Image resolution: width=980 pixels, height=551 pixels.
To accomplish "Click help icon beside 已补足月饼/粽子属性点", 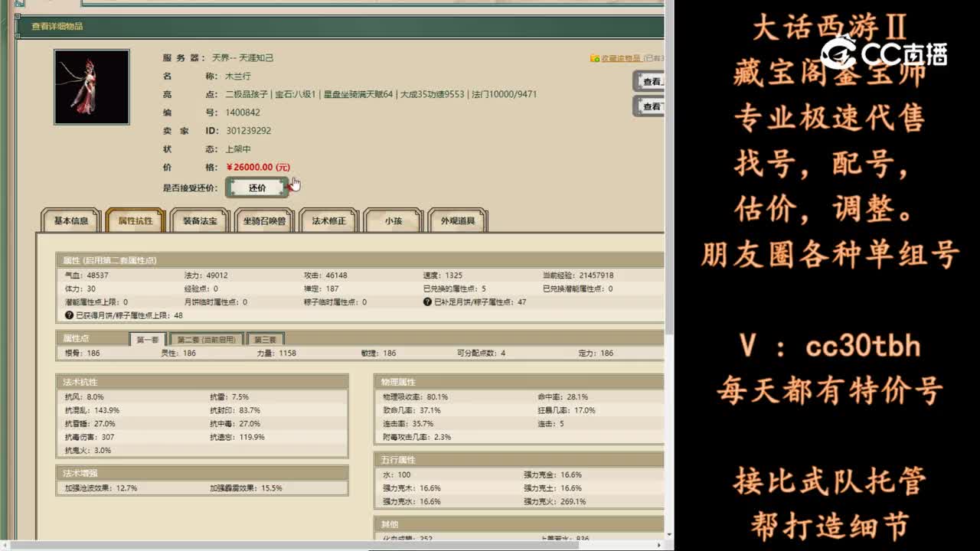I will 428,302.
